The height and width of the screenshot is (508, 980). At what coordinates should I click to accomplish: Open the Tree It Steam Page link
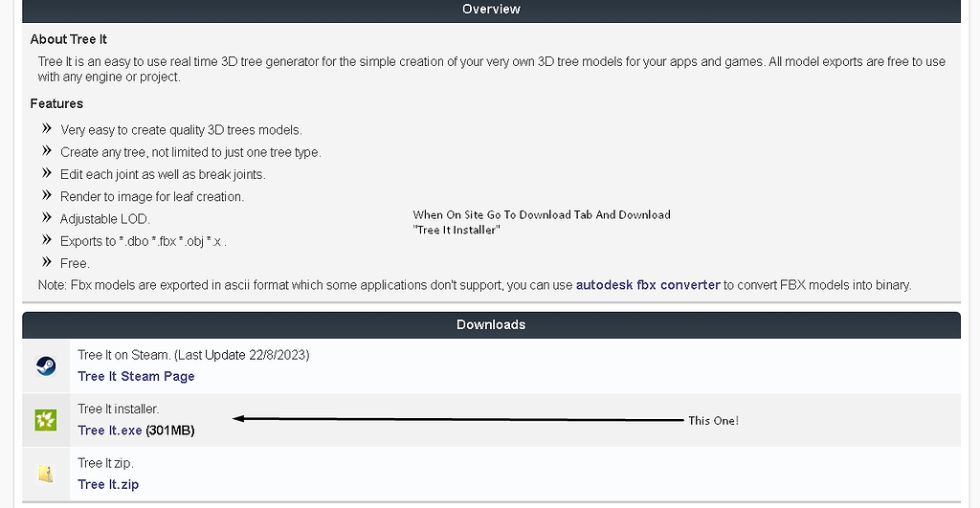[136, 376]
